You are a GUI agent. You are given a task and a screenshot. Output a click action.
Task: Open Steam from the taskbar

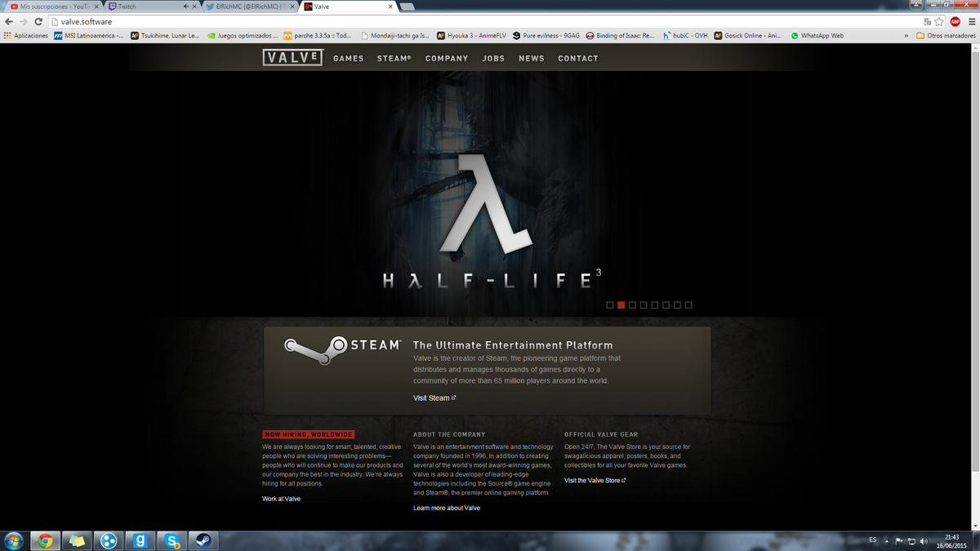(202, 540)
